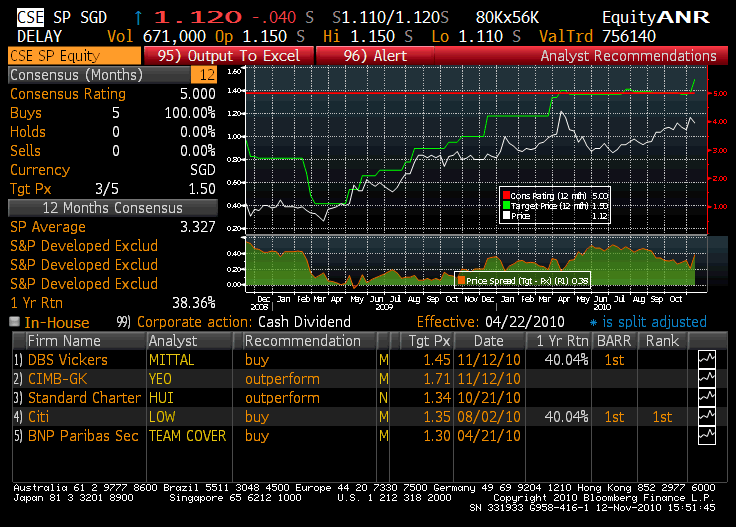Click the Consensus months field showing 12
736x527 pixels.
tap(204, 75)
